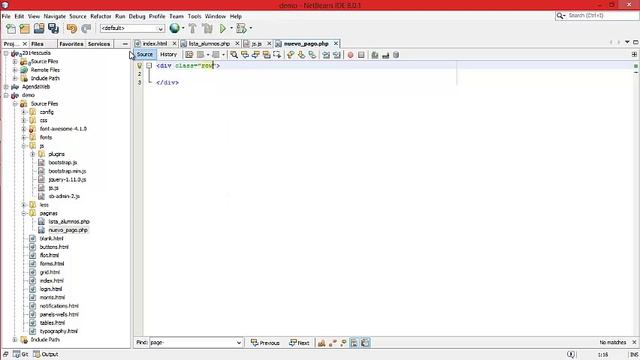
Task: Click the green Run Project icon
Action: pos(223,28)
